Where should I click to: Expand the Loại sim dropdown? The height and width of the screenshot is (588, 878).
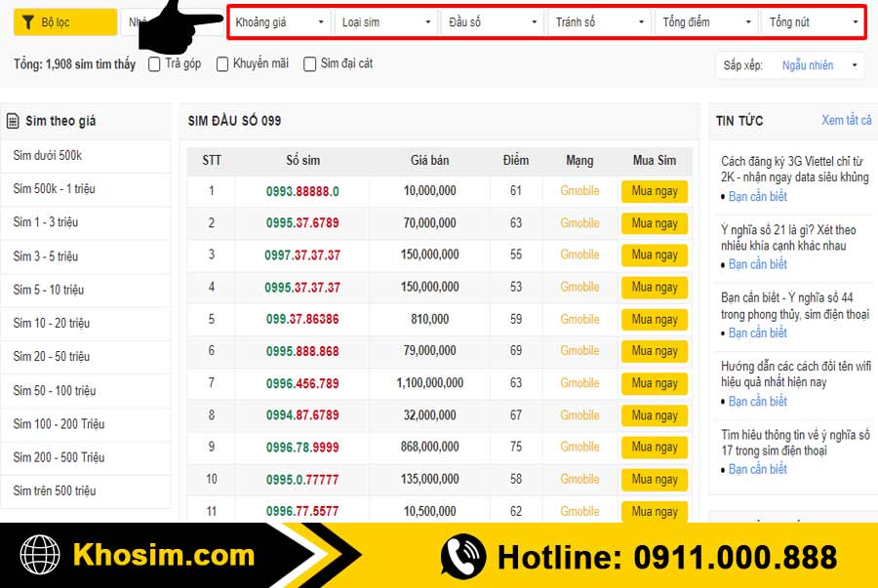[x=386, y=21]
